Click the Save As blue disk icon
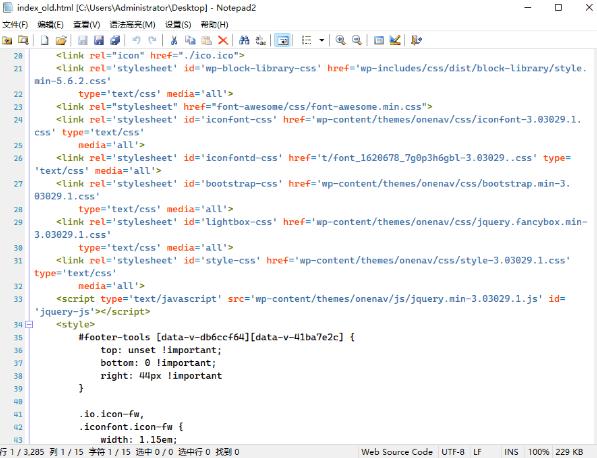This screenshot has height=458, width=597. [99, 40]
